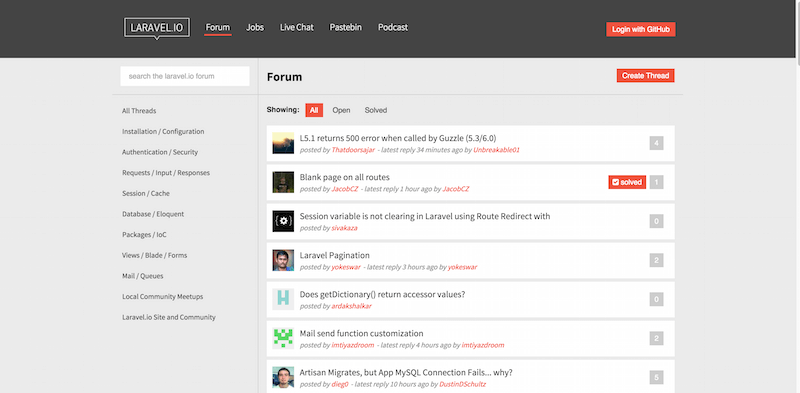Open JacobCZ's avatar thumbnail
800x393 pixels.
(283, 182)
